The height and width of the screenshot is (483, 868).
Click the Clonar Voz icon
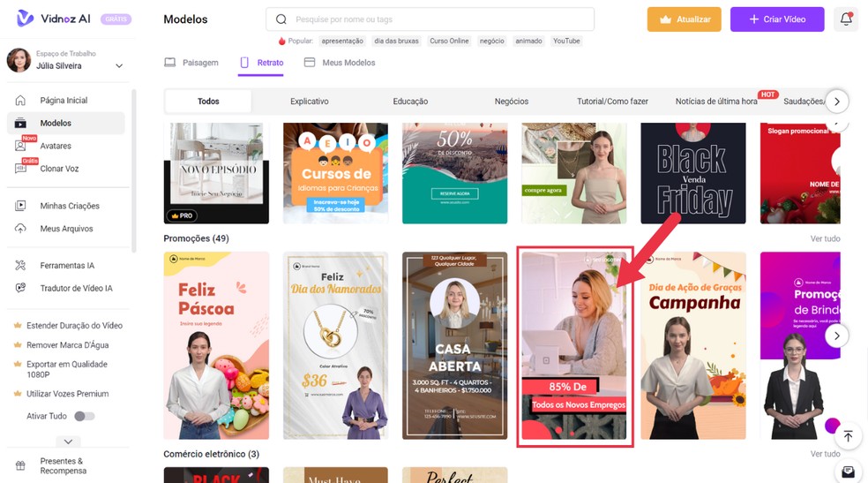pyautogui.click(x=20, y=169)
